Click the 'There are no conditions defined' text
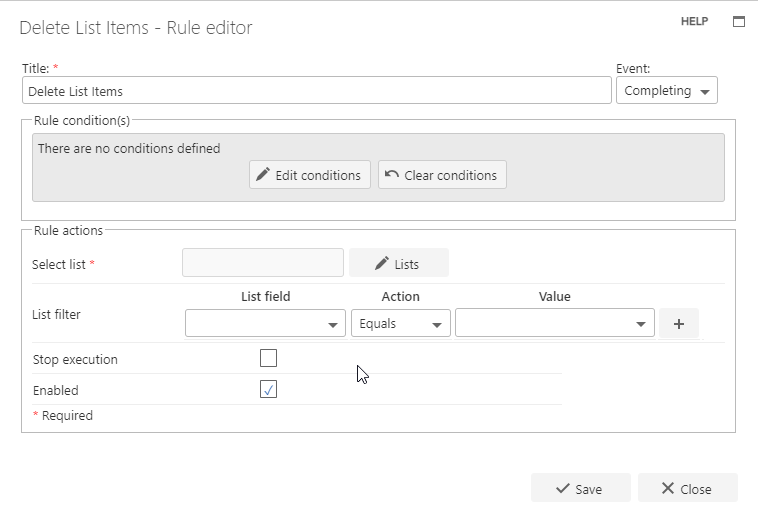The height and width of the screenshot is (527, 758). tap(129, 148)
